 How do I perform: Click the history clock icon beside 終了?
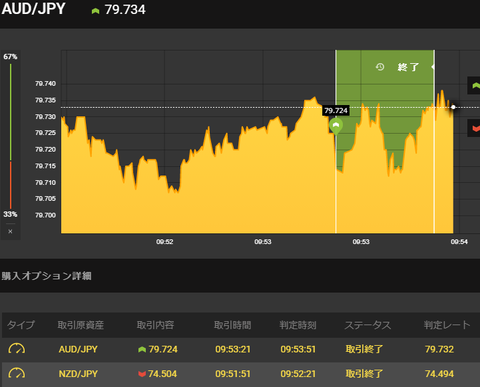(x=380, y=67)
